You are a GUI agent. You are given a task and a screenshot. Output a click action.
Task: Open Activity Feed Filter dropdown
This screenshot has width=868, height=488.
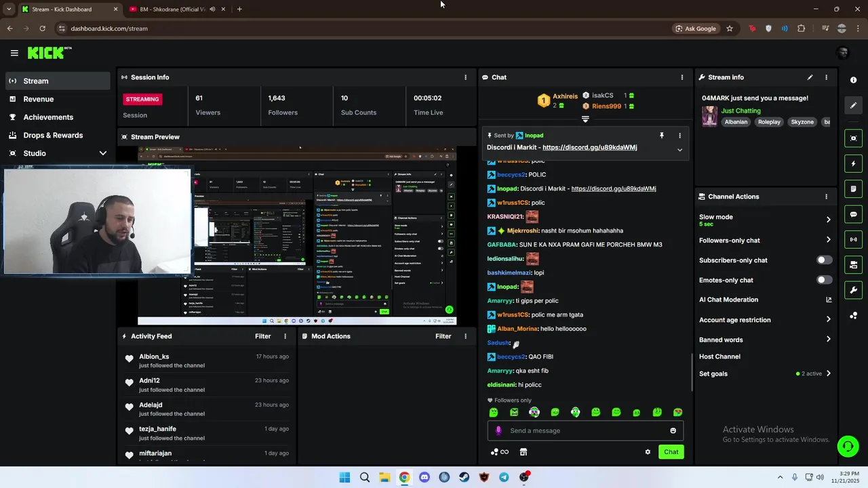click(263, 336)
